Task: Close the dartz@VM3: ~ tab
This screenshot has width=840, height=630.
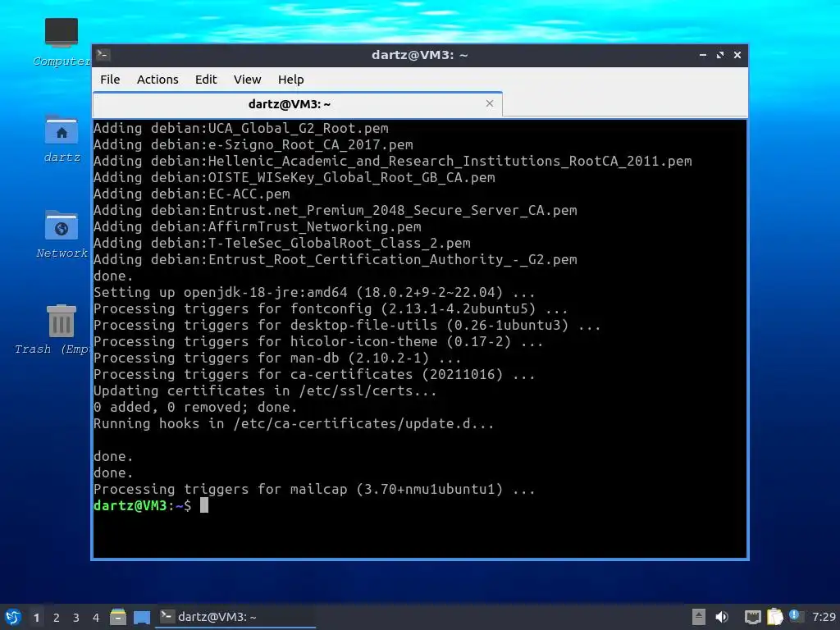Action: pos(490,103)
